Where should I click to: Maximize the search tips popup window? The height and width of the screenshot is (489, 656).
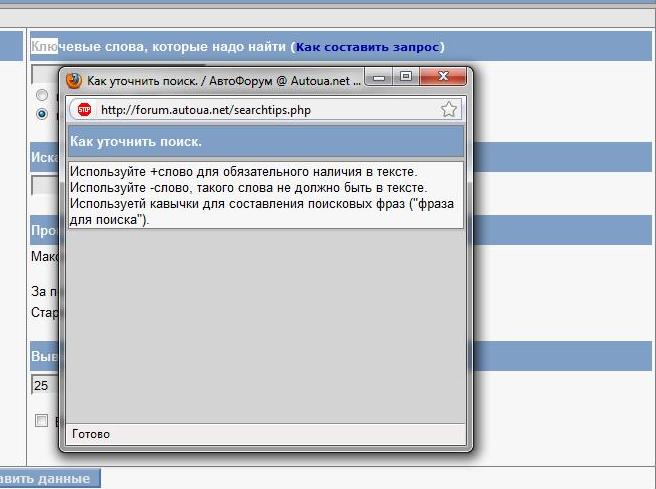(405, 77)
